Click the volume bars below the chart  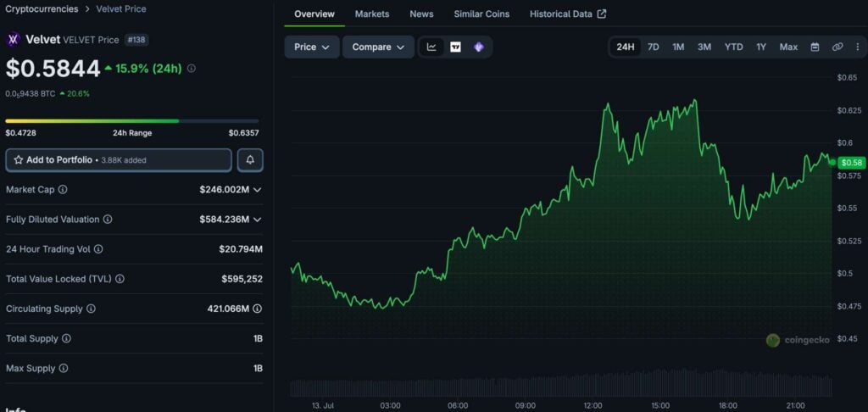tap(561, 383)
